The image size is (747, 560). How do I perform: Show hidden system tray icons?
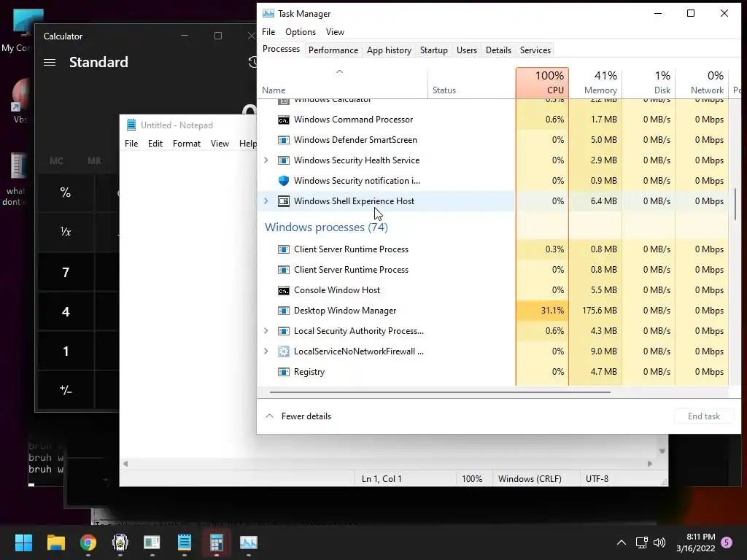pos(622,542)
